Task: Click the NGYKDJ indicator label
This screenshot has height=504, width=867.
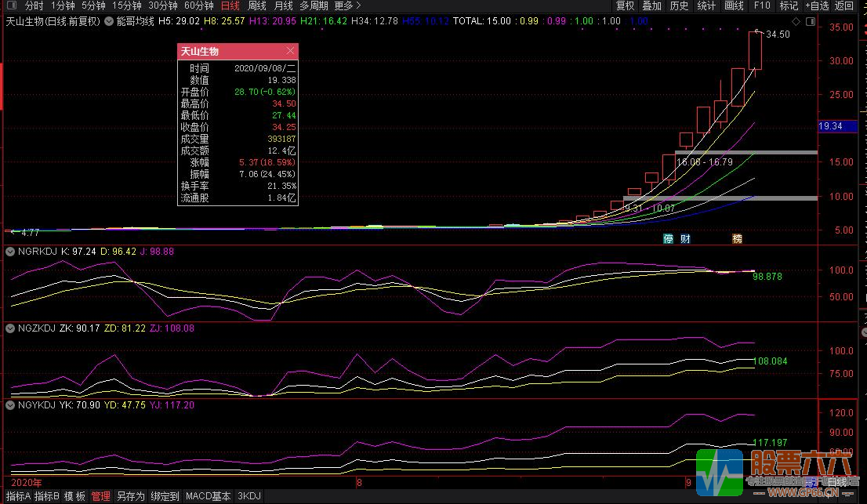Action: click(x=37, y=405)
